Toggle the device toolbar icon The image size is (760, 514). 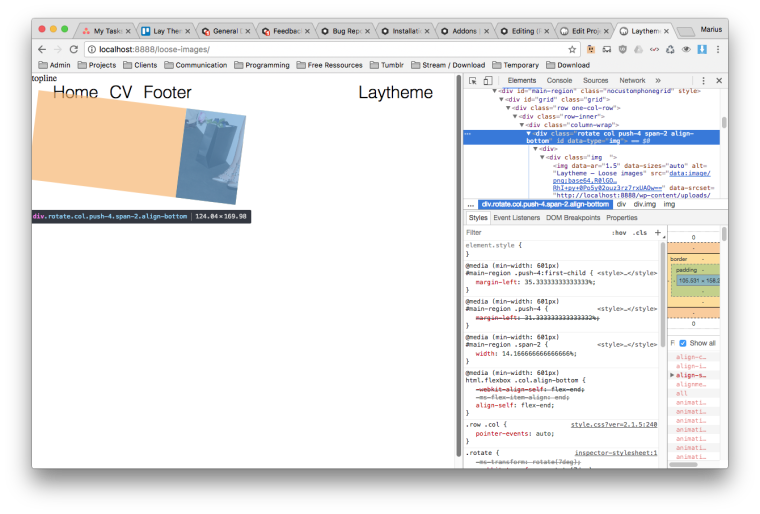(x=487, y=80)
